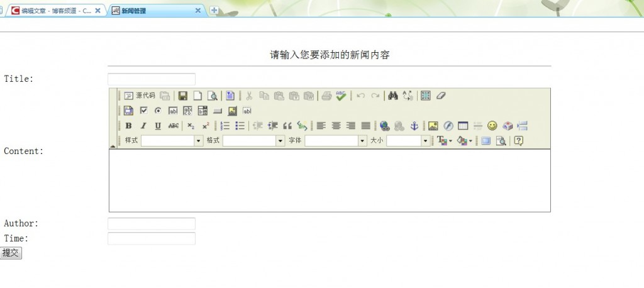Screen dimensions: 644x288
Task: Insert a selection list field icon
Action: (x=203, y=111)
